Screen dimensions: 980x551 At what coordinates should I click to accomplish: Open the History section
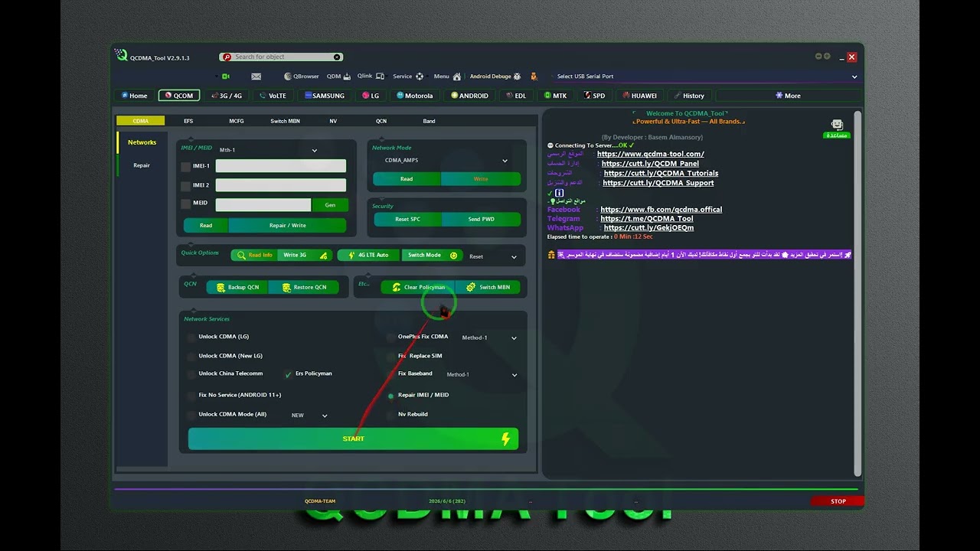point(689,96)
